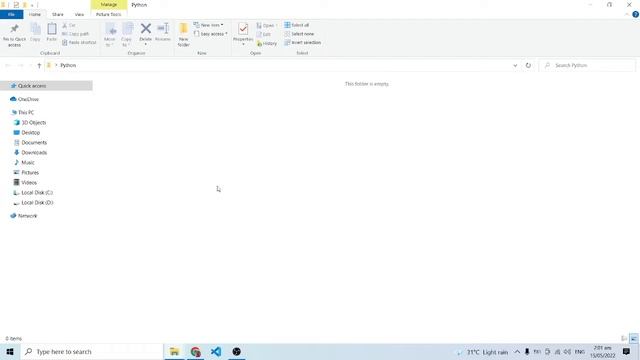Open 3D Objects folder in sidebar
Viewport: 640px width, 360px height.
coord(30,122)
